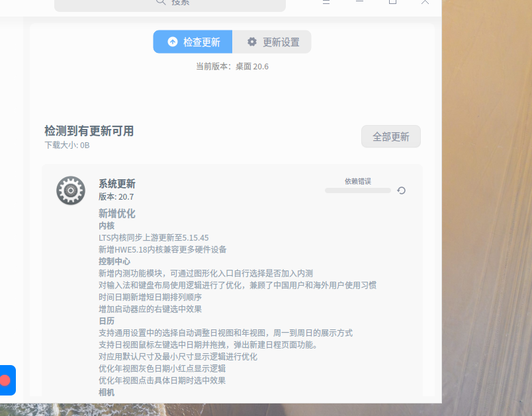Click the system update download progress bar
This screenshot has height=416, width=532.
(x=357, y=190)
